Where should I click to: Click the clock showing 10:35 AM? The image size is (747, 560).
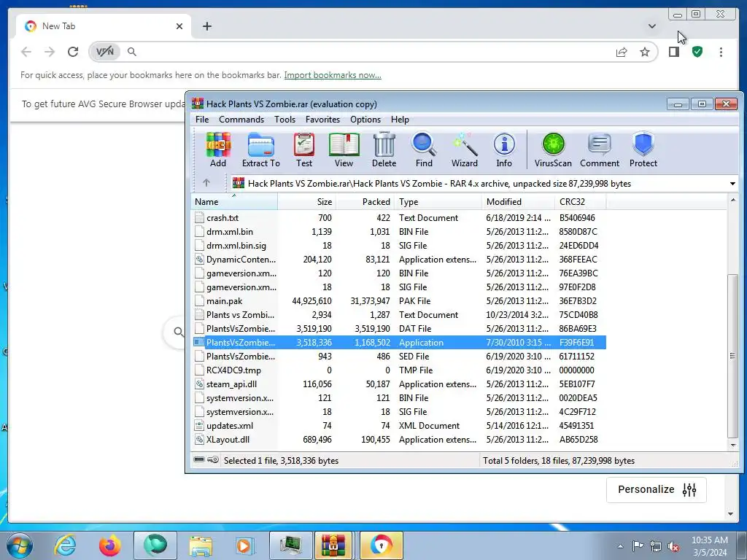click(709, 540)
